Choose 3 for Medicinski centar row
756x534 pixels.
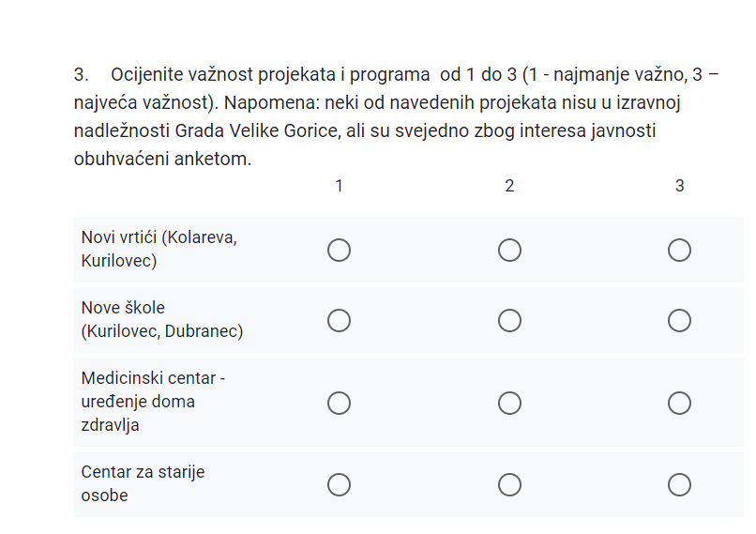679,403
